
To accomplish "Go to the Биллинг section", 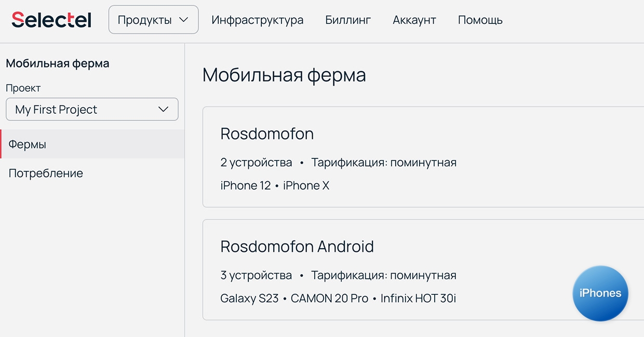I will tap(348, 20).
